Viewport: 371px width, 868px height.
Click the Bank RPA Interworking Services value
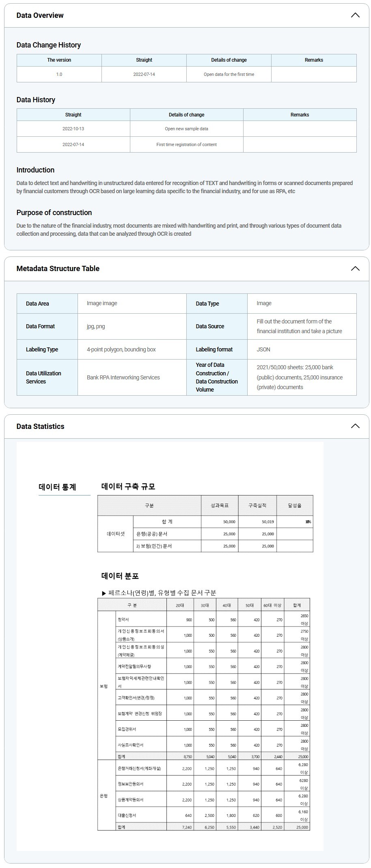coord(123,377)
